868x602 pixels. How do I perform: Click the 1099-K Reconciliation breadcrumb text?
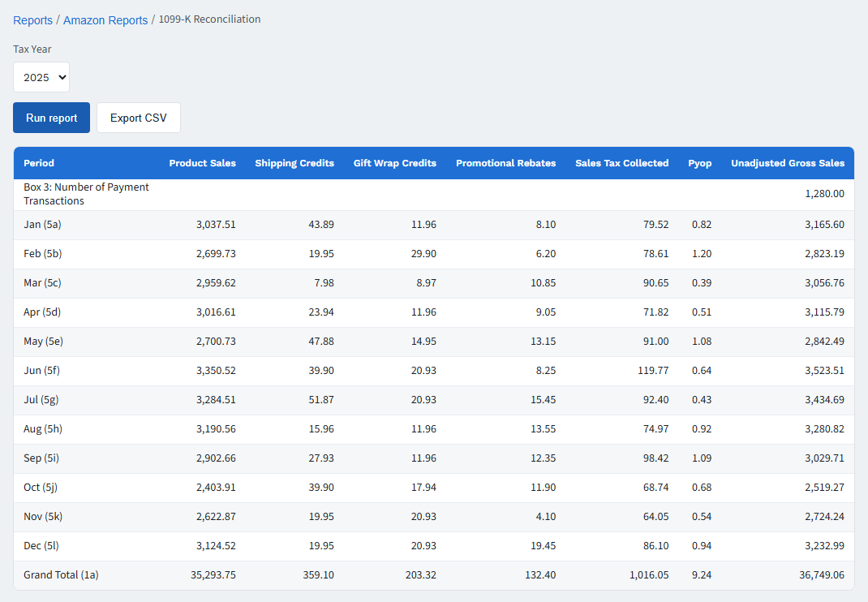point(209,19)
